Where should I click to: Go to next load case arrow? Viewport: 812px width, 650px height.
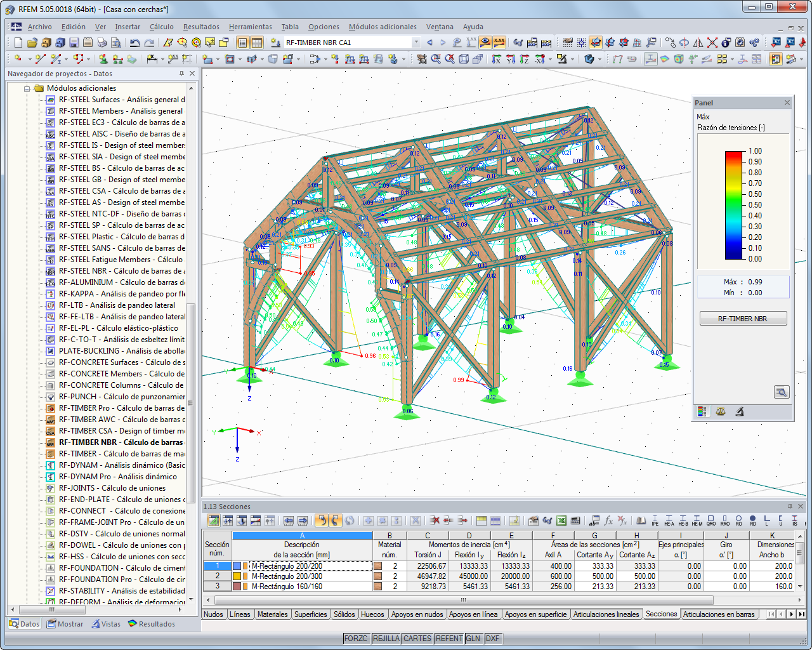pyautogui.click(x=443, y=43)
